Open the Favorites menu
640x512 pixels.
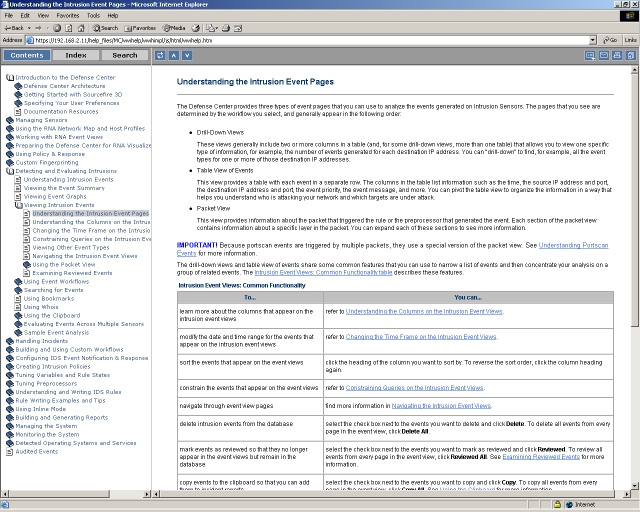tap(68, 16)
